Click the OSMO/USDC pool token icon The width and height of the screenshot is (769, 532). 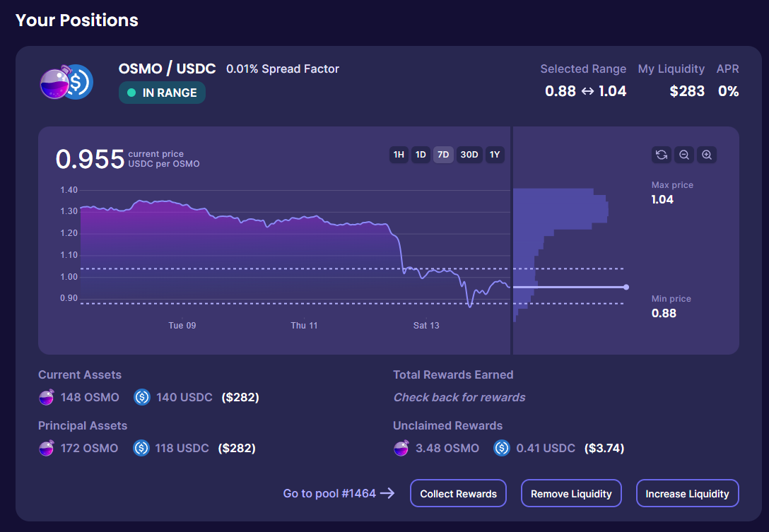pyautogui.click(x=66, y=82)
